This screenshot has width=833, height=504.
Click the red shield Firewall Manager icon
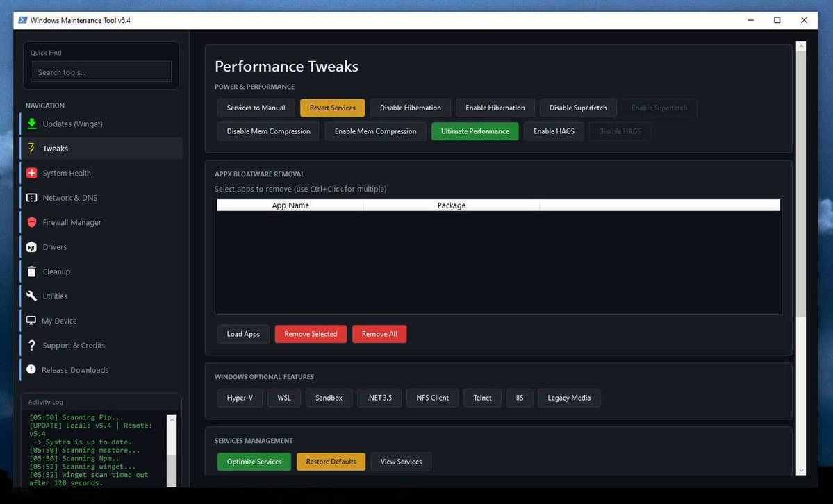click(x=32, y=222)
